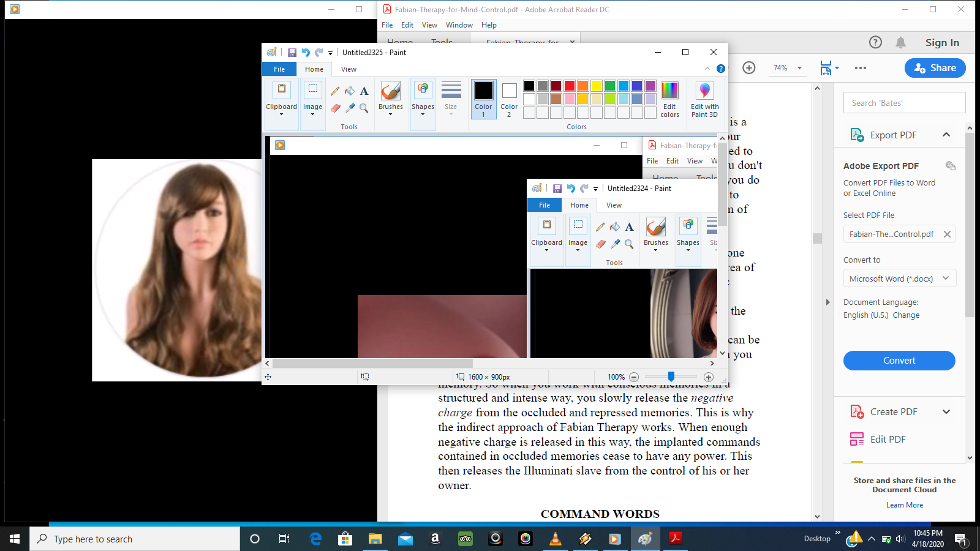Open Convert to Microsoft Word format dropdown

click(x=899, y=279)
